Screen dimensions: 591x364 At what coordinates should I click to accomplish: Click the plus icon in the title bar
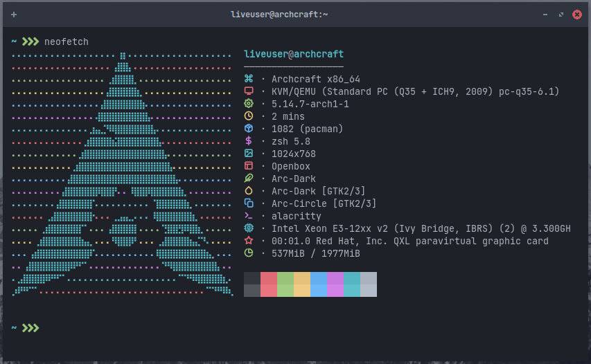(x=14, y=15)
